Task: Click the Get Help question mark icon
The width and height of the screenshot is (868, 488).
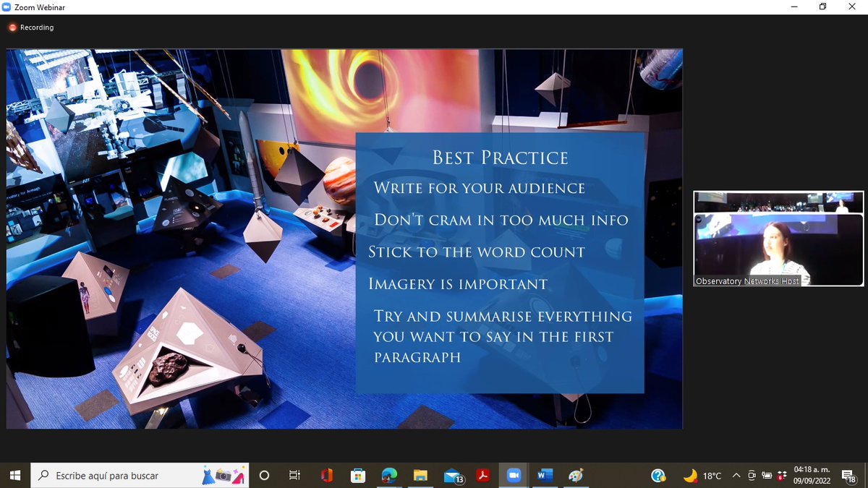Action: pyautogui.click(x=658, y=476)
